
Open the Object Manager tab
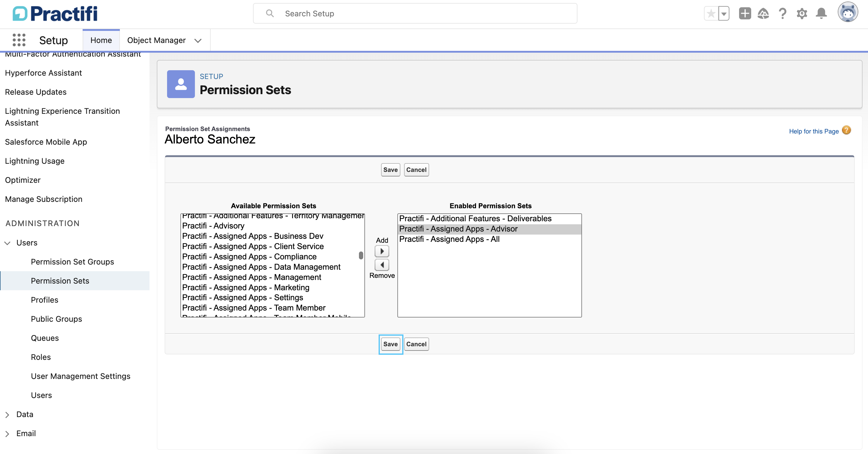click(x=156, y=40)
